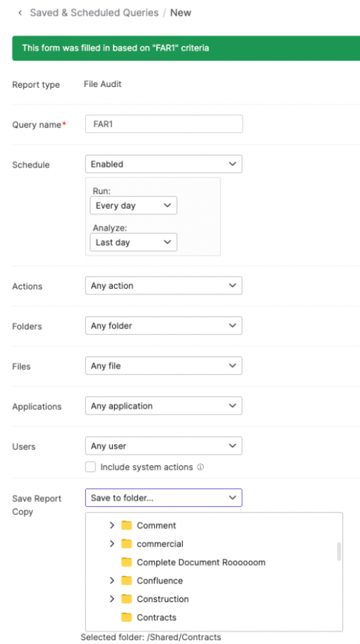
Task: Select the Contracts folder icon
Action: tap(126, 618)
